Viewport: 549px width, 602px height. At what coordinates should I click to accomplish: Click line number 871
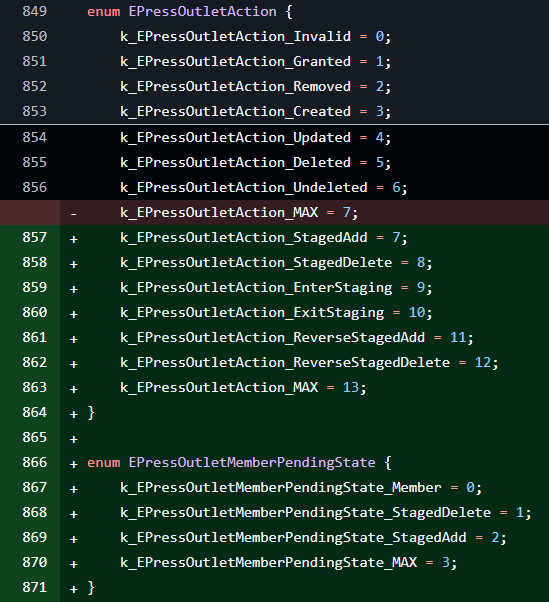tap(35, 587)
